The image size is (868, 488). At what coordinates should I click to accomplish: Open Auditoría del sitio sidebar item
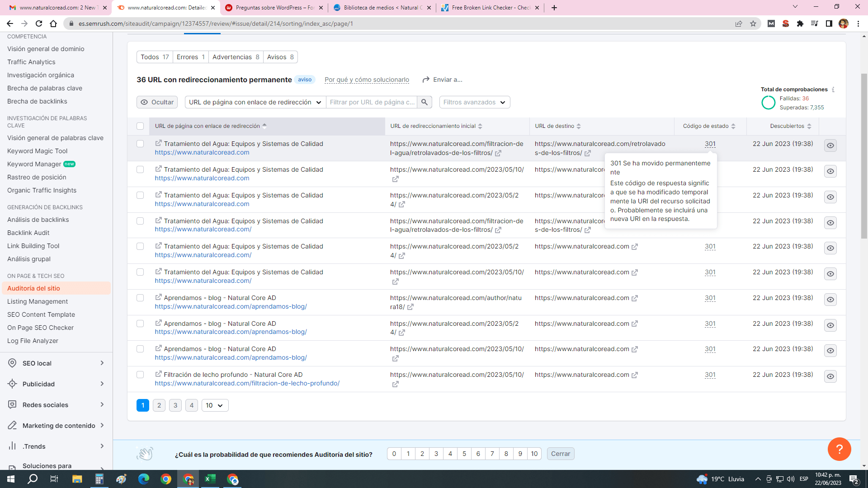click(56, 288)
